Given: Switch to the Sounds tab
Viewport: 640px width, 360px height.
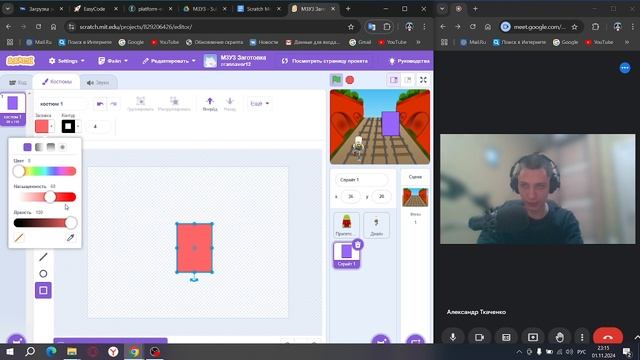Looking at the screenshot, I should tap(98, 82).
